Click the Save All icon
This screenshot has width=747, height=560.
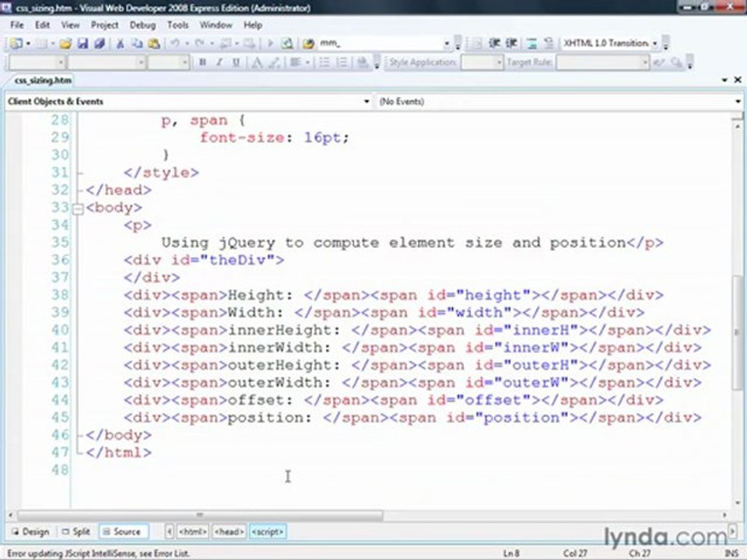[x=99, y=44]
